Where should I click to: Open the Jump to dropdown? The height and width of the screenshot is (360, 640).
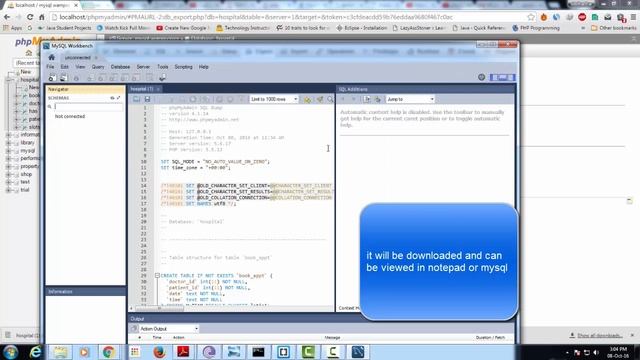point(410,99)
